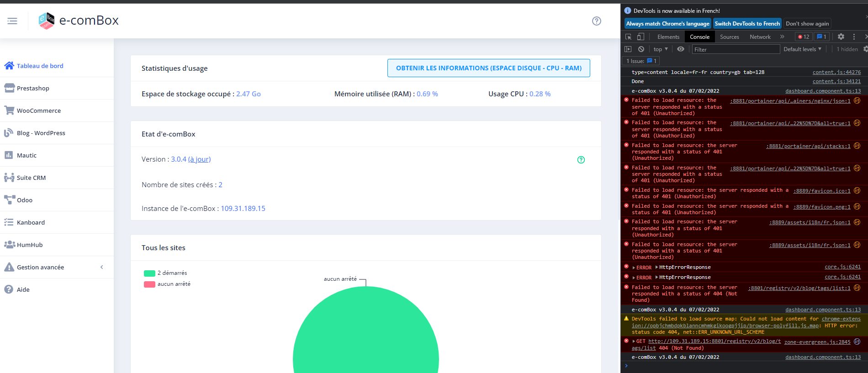This screenshot has height=373, width=868.
Task: Open the (à jour) version link
Action: (200, 159)
